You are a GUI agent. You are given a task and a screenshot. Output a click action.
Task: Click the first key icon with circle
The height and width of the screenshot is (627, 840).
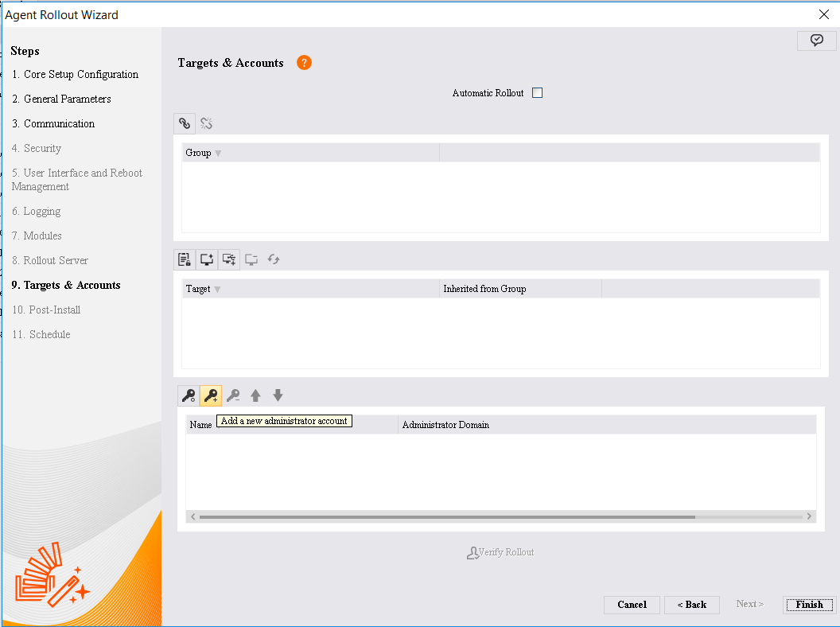pyautogui.click(x=189, y=395)
